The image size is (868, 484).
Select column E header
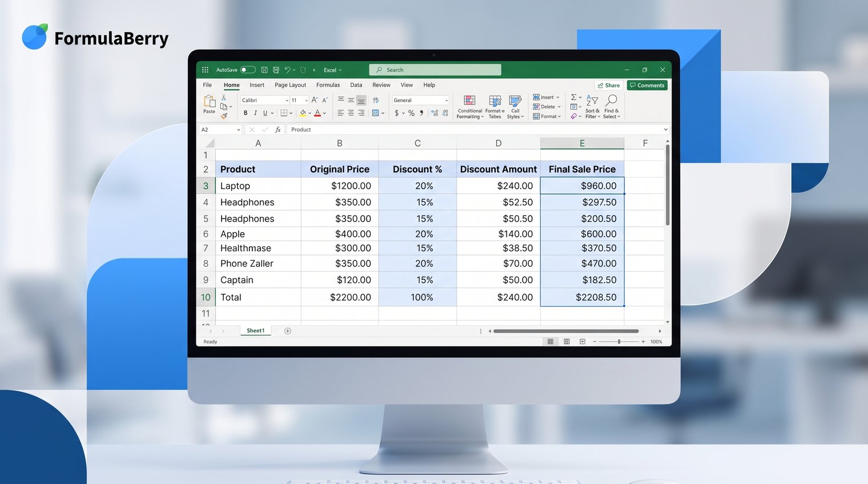tap(582, 143)
